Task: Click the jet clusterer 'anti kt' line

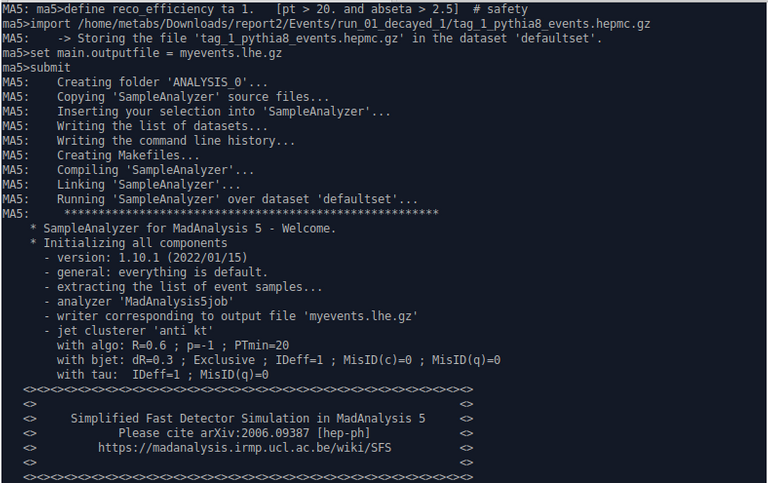Action: pos(128,331)
